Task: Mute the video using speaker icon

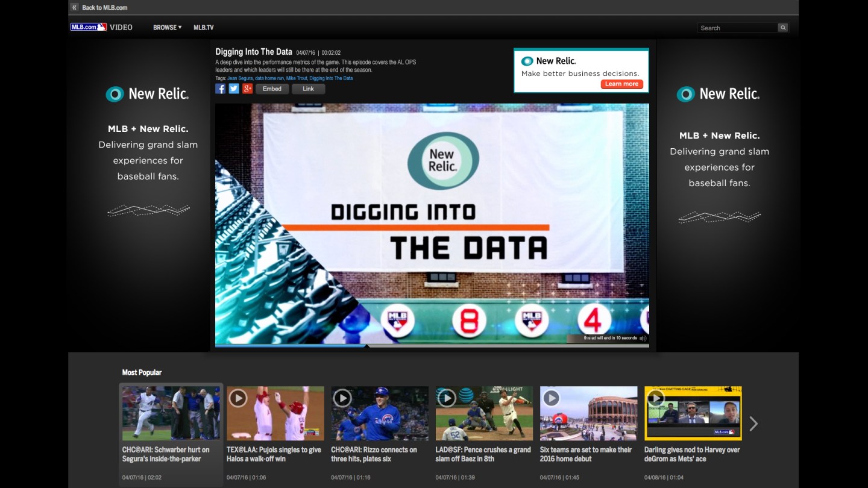Action: [x=643, y=339]
